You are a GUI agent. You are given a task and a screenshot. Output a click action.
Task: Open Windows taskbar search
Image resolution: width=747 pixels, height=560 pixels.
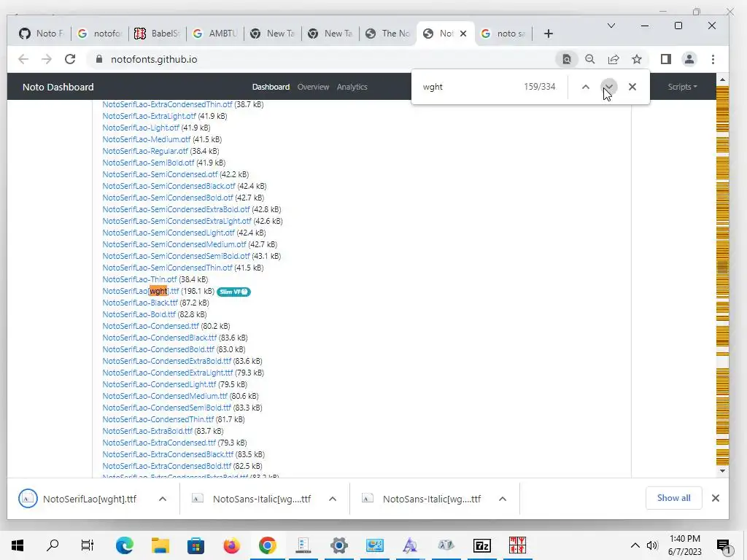click(x=53, y=545)
